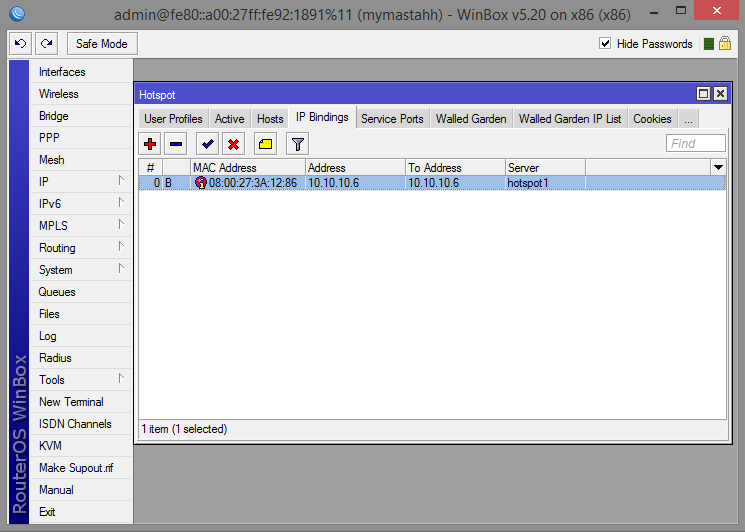The height and width of the screenshot is (532, 745).
Task: Click Make Supout.rif
Action: pyautogui.click(x=81, y=468)
